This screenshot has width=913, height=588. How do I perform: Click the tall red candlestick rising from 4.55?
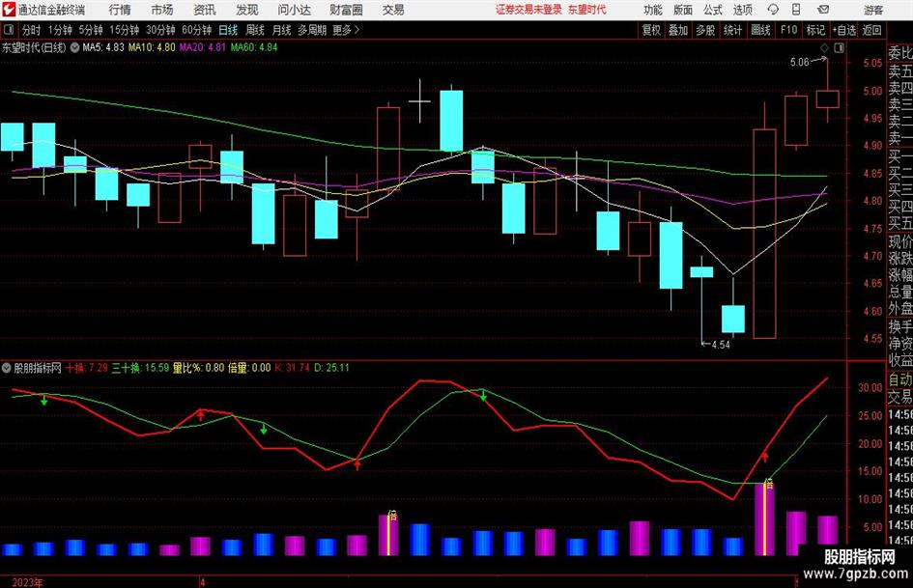pyautogui.click(x=764, y=234)
